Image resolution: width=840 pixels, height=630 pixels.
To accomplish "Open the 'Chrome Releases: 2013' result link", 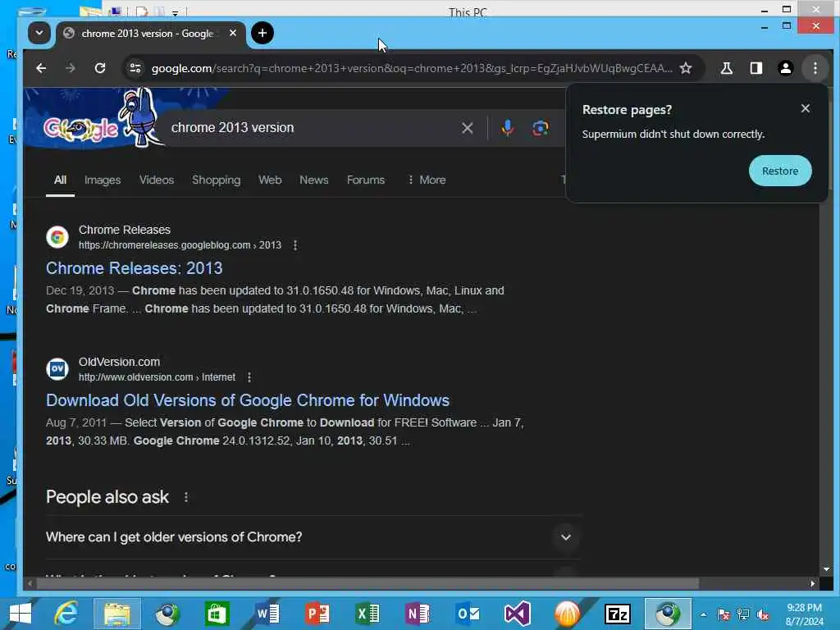I will click(x=134, y=268).
